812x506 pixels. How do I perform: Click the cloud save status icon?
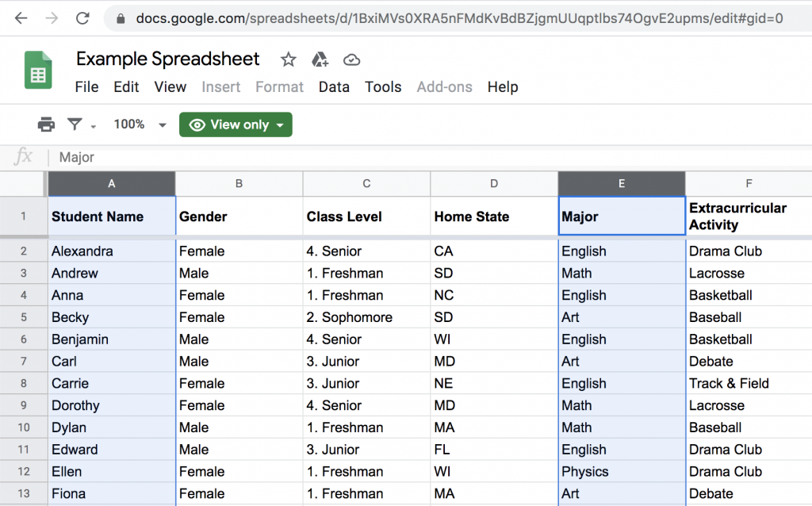click(352, 59)
